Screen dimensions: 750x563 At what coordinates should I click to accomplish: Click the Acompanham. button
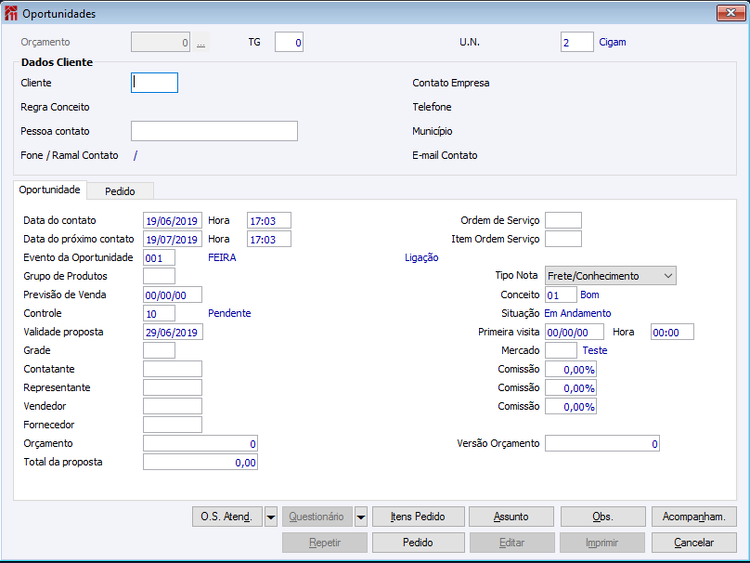coord(694,517)
